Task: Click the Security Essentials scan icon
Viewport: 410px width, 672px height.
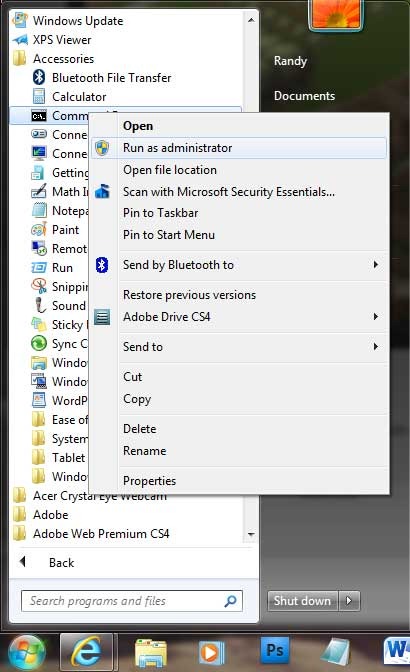Action: pyautogui.click(x=102, y=191)
